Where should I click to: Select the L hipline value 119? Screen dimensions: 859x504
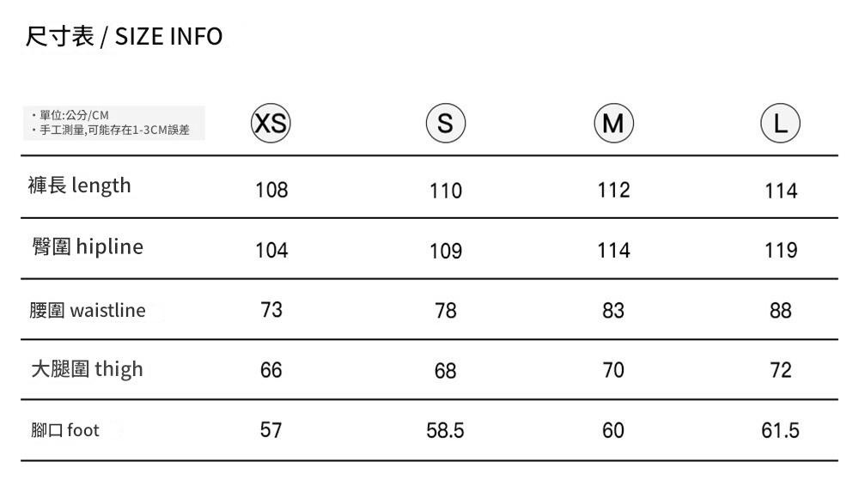tap(781, 251)
